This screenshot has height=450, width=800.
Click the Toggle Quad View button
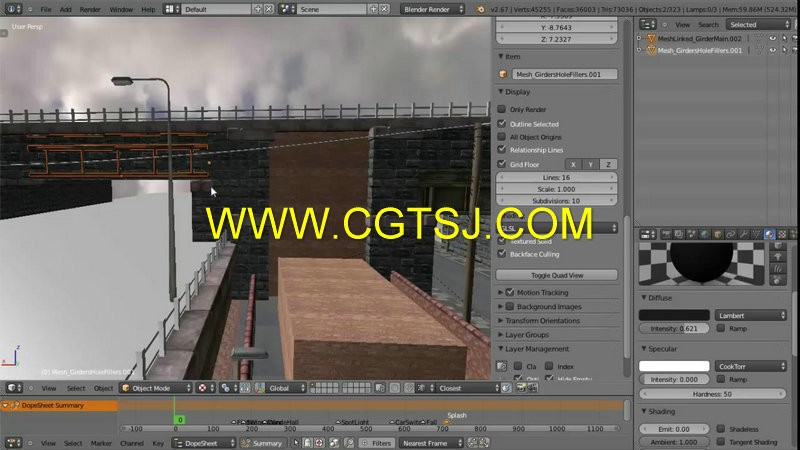pos(557,275)
